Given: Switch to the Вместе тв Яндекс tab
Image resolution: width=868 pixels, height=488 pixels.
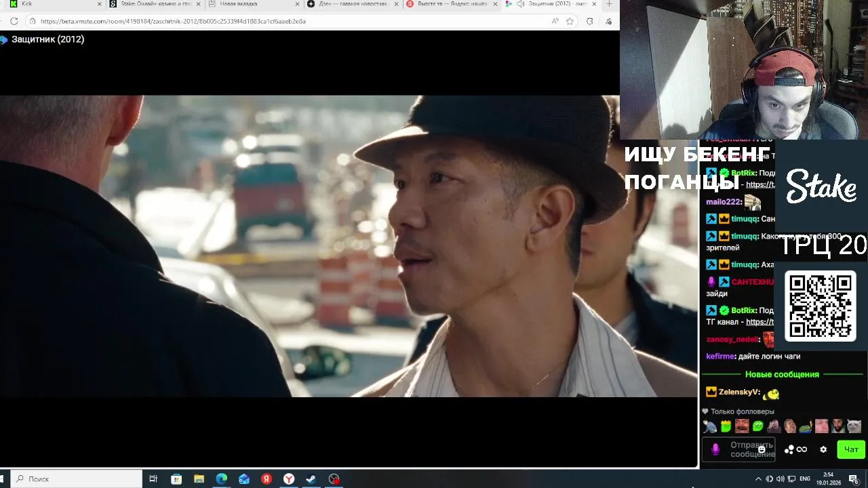Looking at the screenshot, I should (x=452, y=4).
